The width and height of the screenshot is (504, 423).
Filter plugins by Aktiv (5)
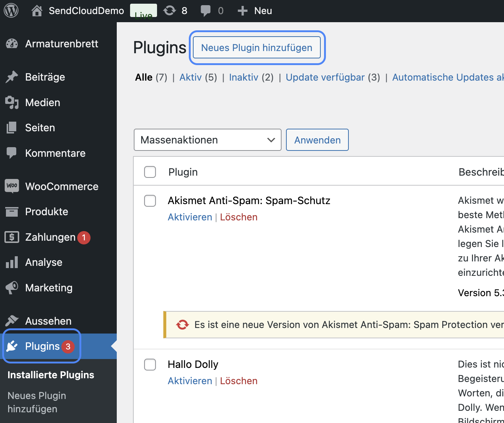pos(198,77)
